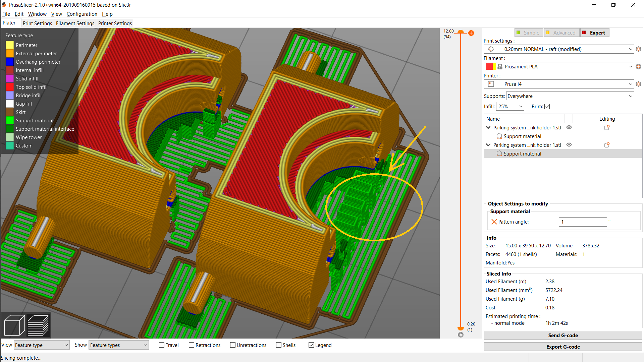Screen dimensions: 644x362
Task: Click the lock icon below layer slider
Action: coord(461,335)
